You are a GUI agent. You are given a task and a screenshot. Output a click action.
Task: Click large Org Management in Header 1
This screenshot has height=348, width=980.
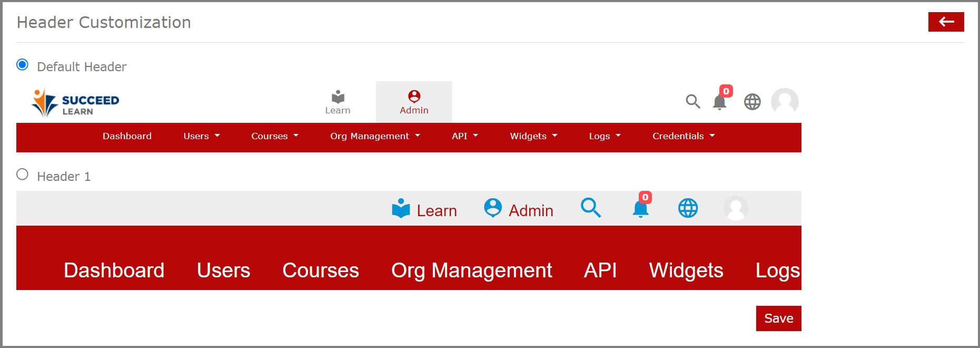click(x=471, y=270)
